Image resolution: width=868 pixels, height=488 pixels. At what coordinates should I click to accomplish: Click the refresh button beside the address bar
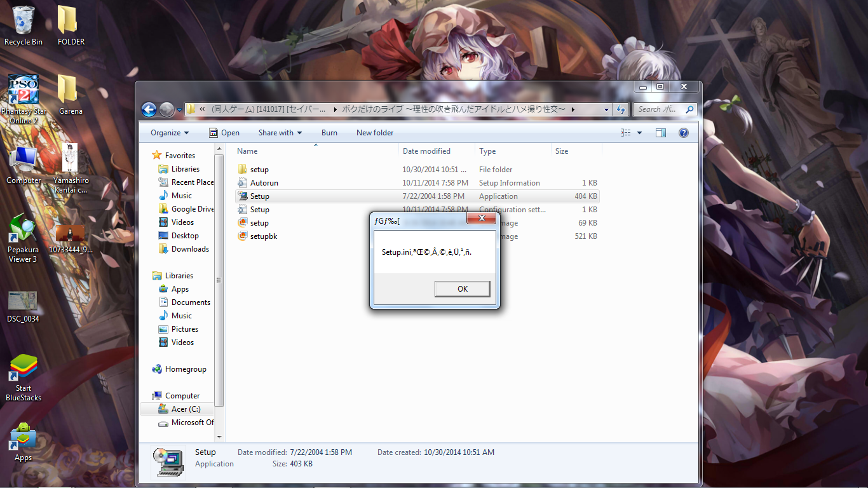pyautogui.click(x=621, y=109)
